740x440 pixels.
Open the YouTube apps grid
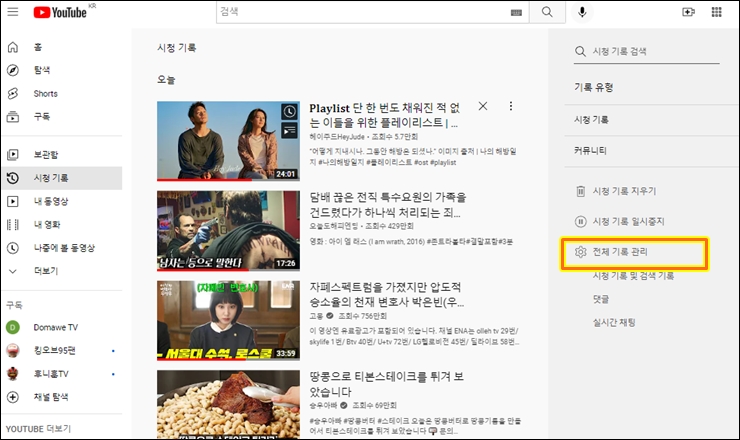tap(716, 12)
